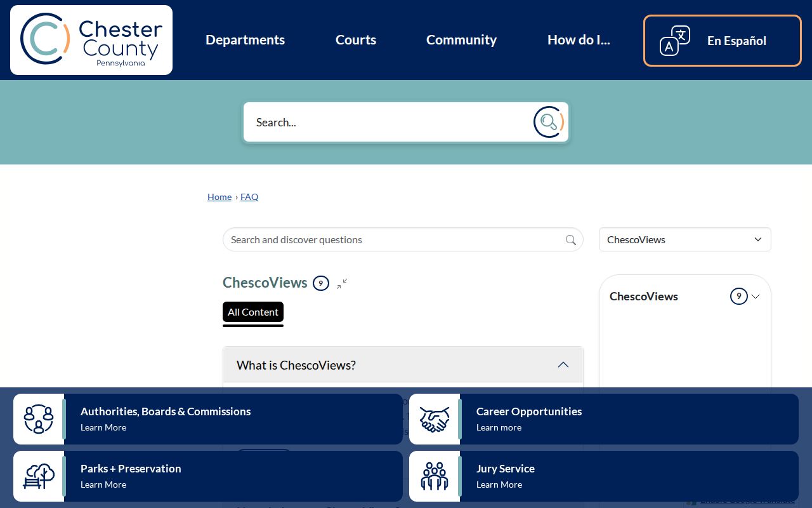Open Authorities, Boards & Commissions link

tap(208, 419)
